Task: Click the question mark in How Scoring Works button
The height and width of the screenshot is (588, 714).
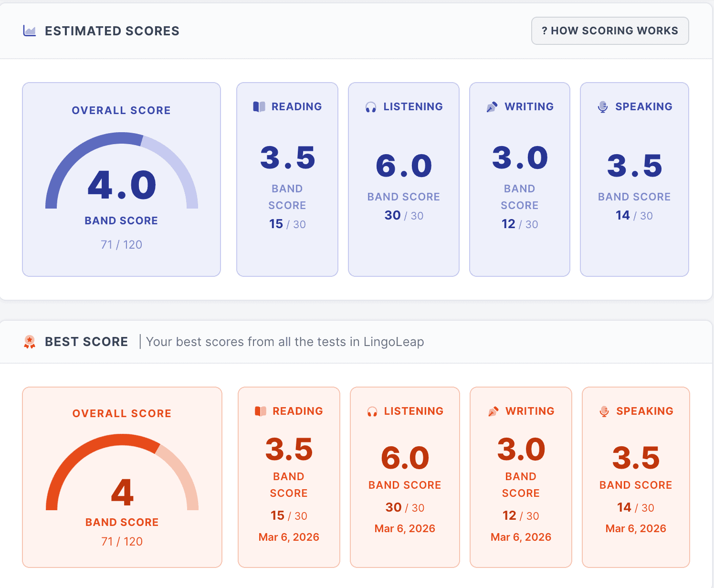Action: 545,31
